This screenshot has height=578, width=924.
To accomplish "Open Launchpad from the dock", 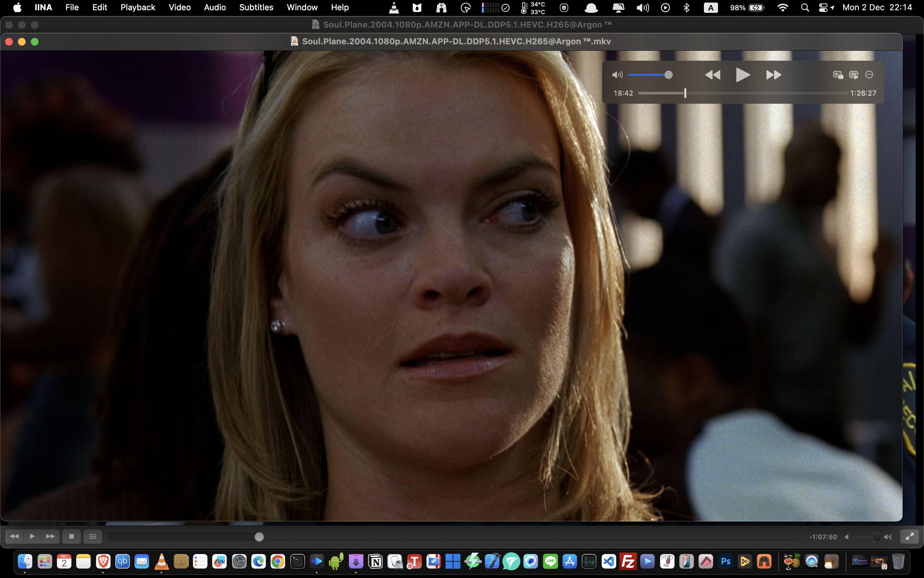I will coord(45,561).
